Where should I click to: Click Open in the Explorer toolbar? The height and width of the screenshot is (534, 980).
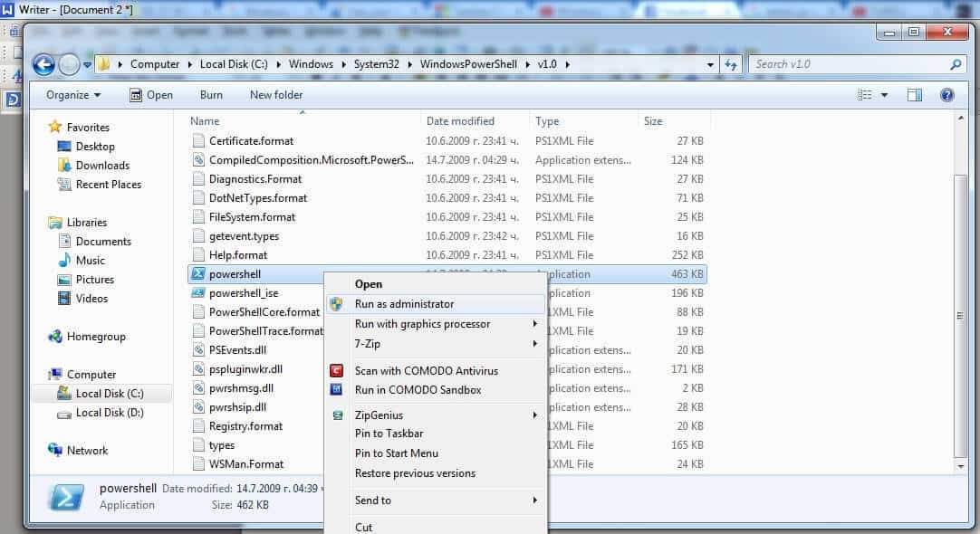pyautogui.click(x=151, y=95)
